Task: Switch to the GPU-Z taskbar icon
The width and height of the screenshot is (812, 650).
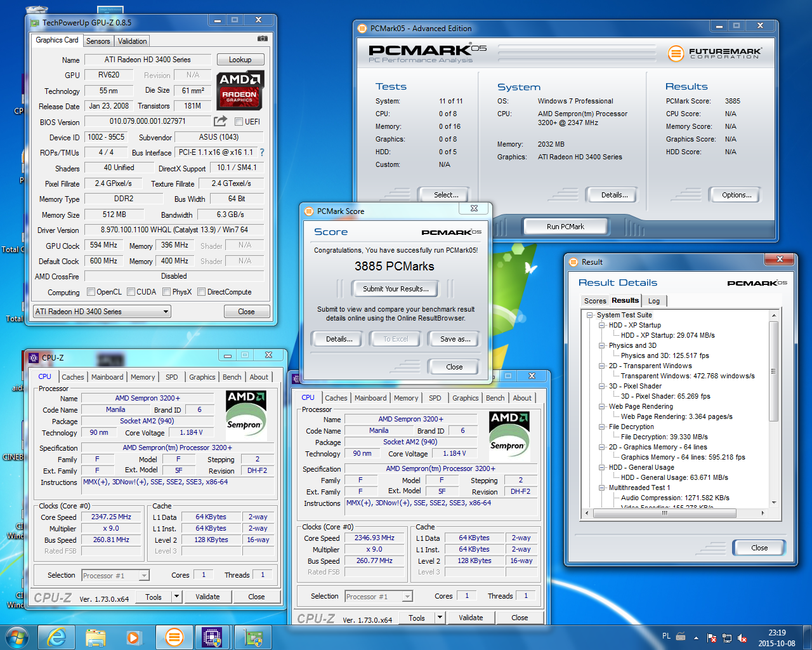Action: point(253,637)
